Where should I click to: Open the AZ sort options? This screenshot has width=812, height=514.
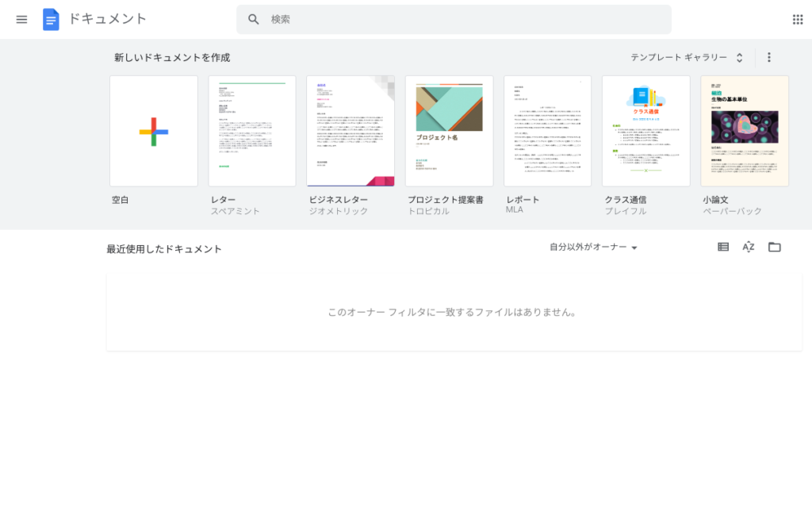(749, 247)
